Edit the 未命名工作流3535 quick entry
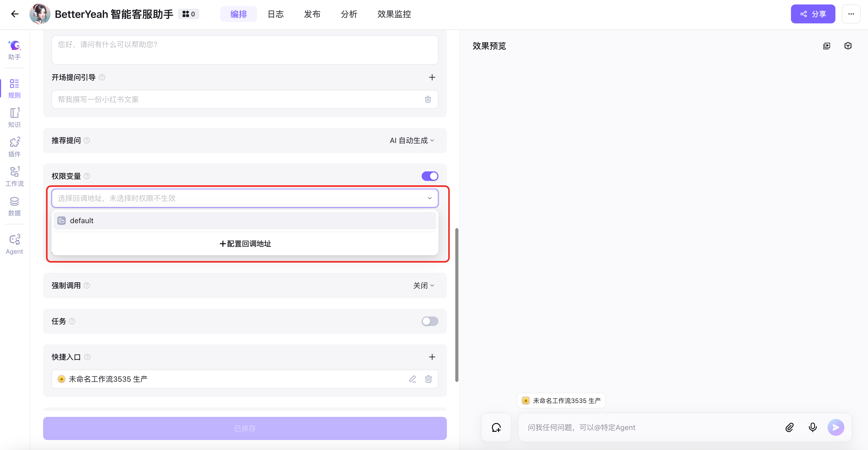This screenshot has width=868, height=450. [412, 379]
